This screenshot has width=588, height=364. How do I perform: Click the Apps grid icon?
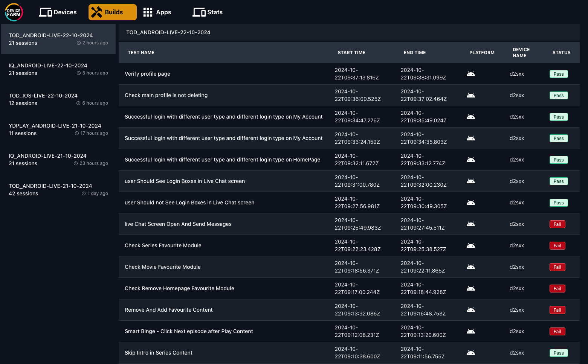pos(148,12)
